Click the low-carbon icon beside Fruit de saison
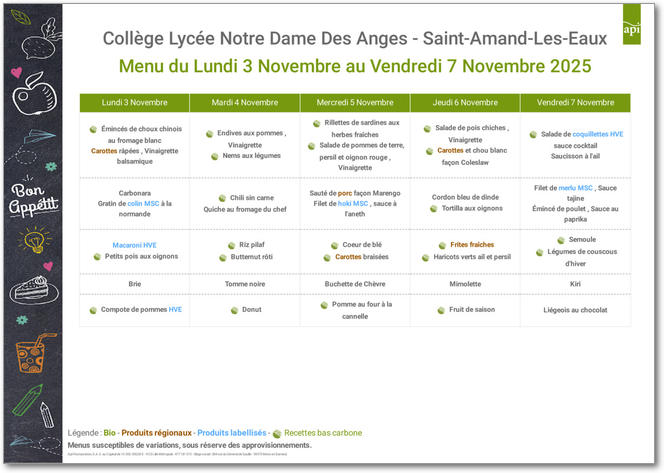The image size is (664, 473). 441,310
